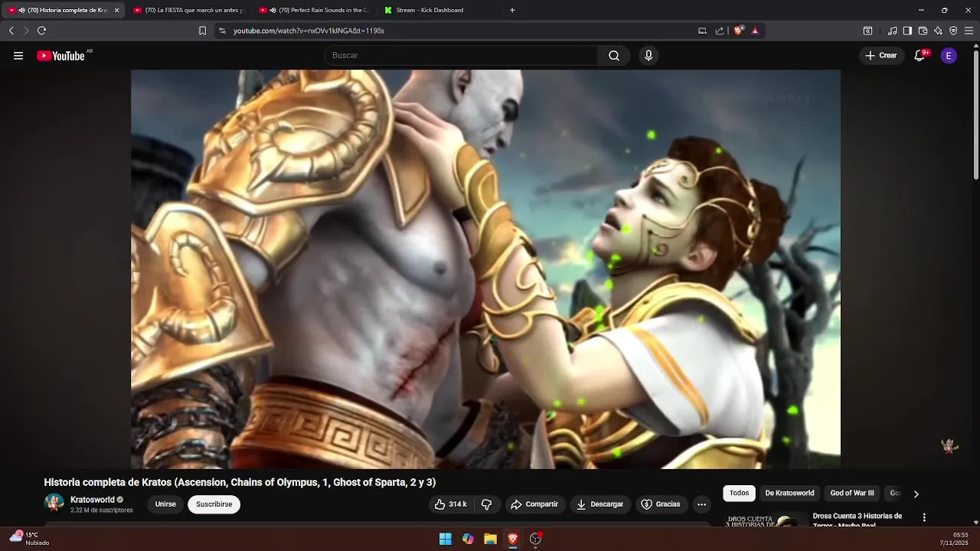The image size is (980, 551).
Task: Toggle the browser sidebar panel
Action: coord(907,31)
